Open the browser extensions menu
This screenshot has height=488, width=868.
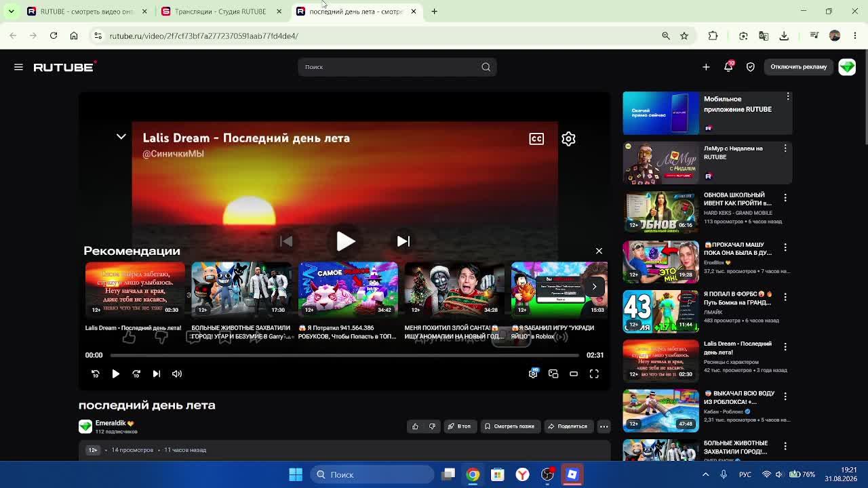click(x=713, y=35)
